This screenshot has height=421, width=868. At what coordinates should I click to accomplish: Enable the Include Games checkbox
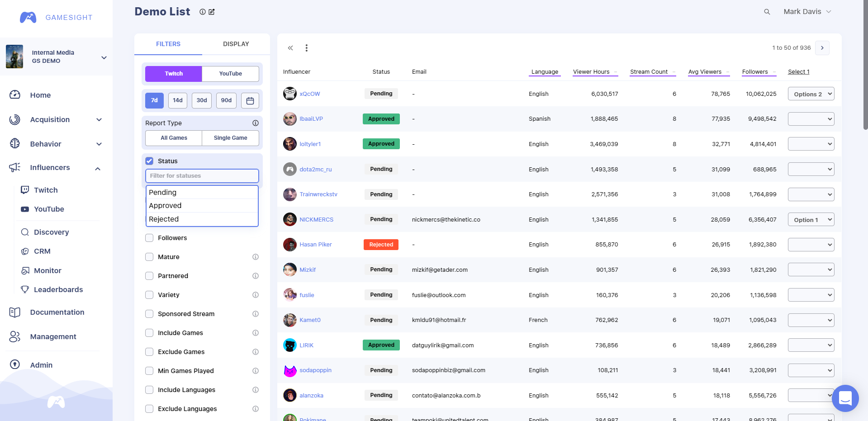tap(149, 333)
